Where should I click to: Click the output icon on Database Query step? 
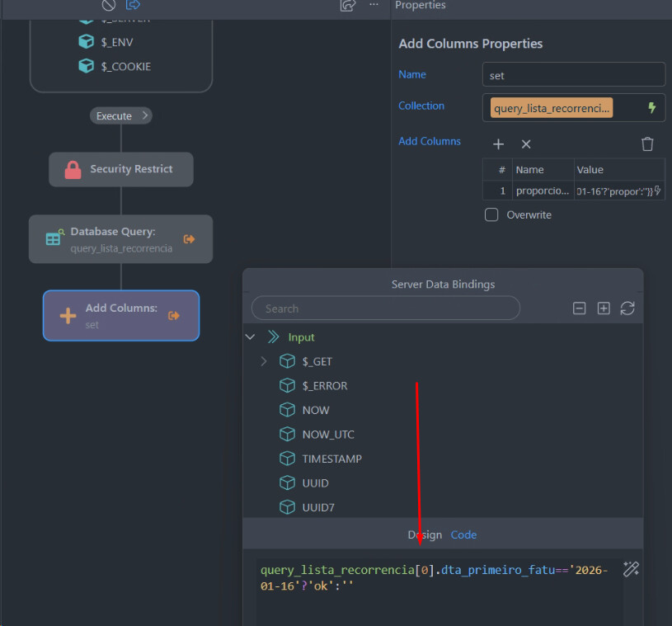click(190, 239)
